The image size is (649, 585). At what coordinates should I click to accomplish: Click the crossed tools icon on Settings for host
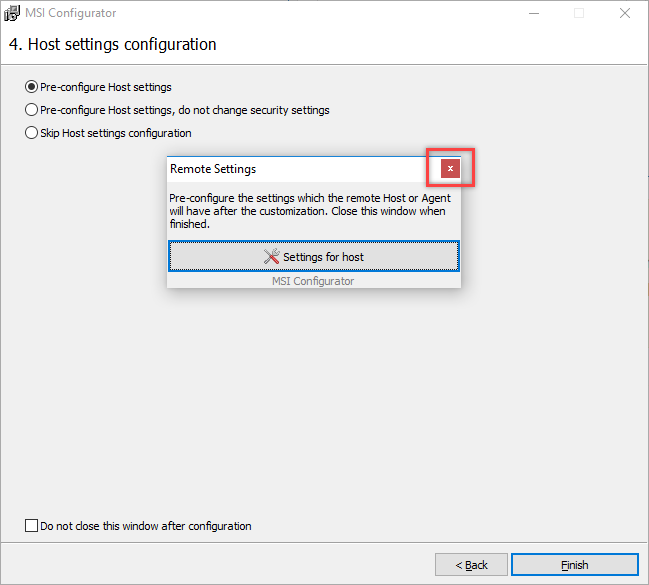(x=272, y=256)
